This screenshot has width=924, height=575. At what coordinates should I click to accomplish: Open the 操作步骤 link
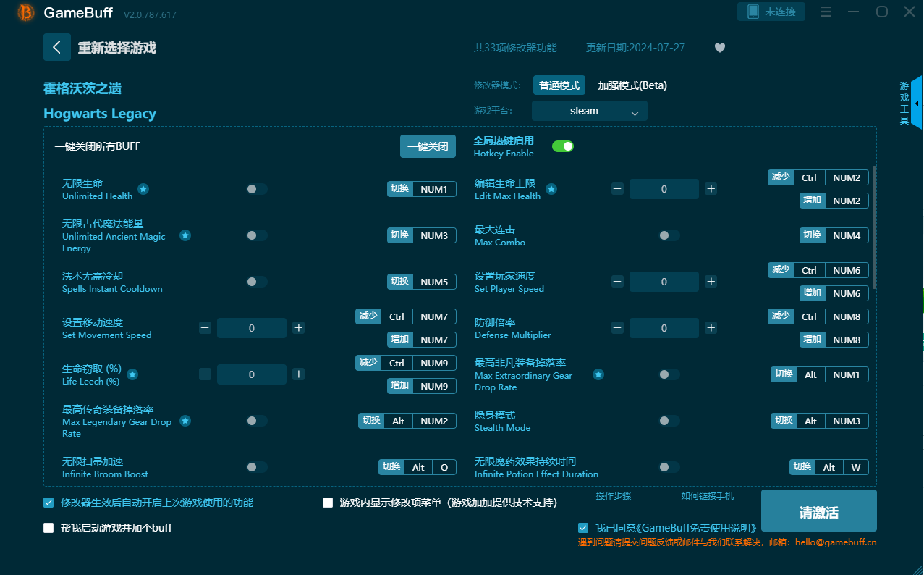pyautogui.click(x=614, y=496)
